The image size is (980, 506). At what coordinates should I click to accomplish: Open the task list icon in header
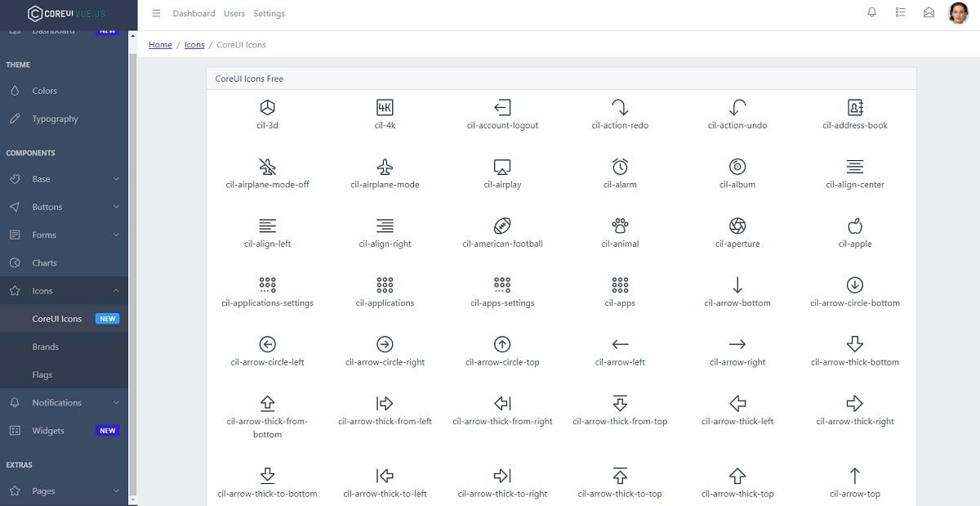click(x=901, y=12)
